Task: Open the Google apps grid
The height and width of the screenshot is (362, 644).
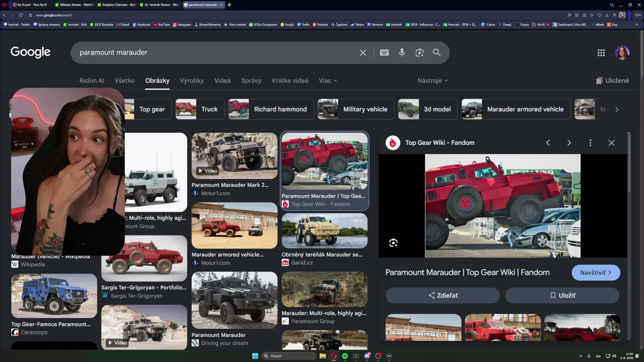Action: [601, 53]
